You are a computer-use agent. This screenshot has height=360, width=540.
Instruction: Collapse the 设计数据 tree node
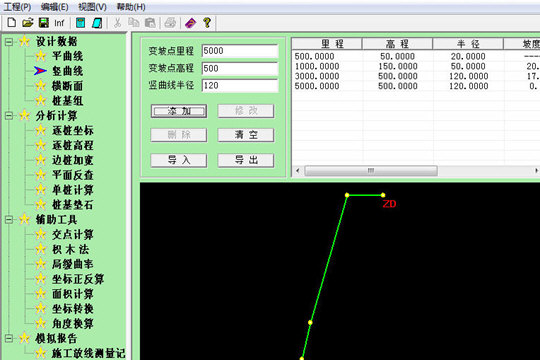9,42
